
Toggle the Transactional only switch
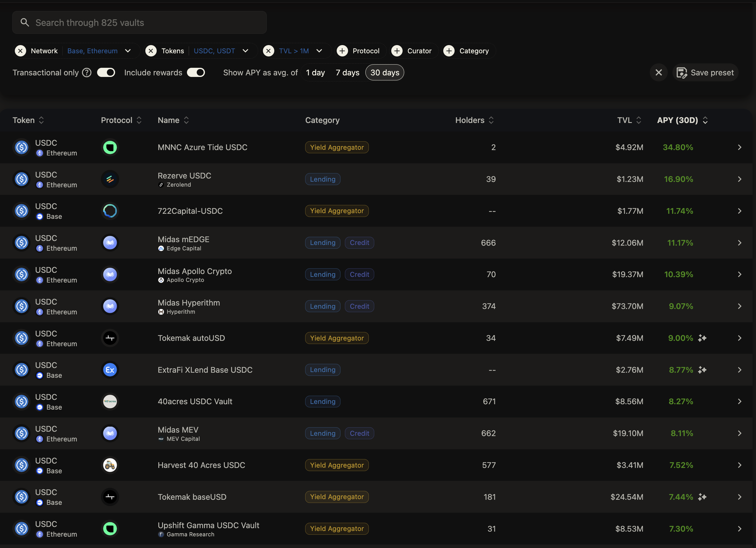(106, 72)
